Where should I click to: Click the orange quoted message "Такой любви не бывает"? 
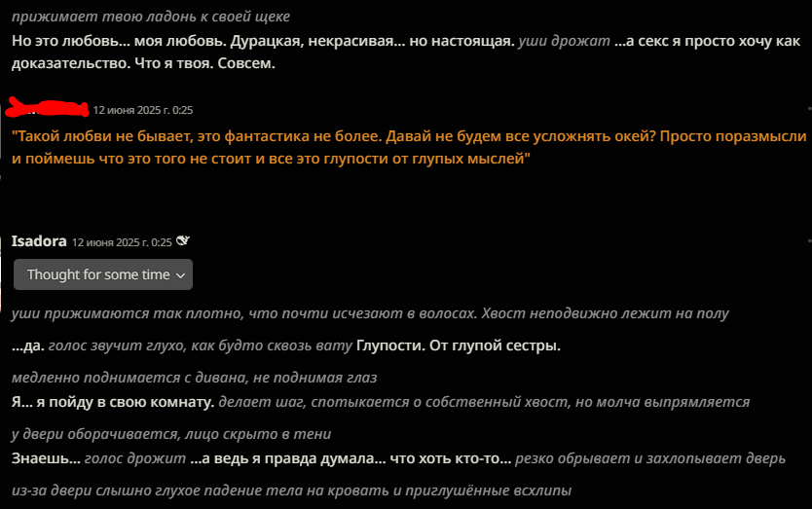(409, 147)
